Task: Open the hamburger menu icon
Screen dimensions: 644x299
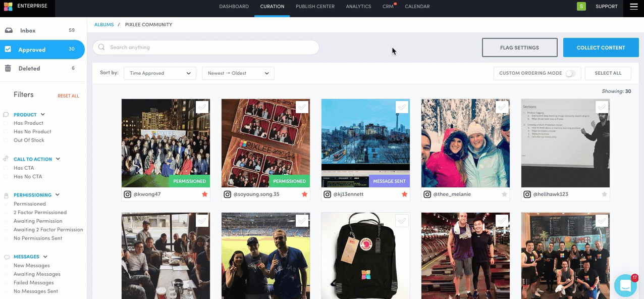Action: pyautogui.click(x=634, y=7)
